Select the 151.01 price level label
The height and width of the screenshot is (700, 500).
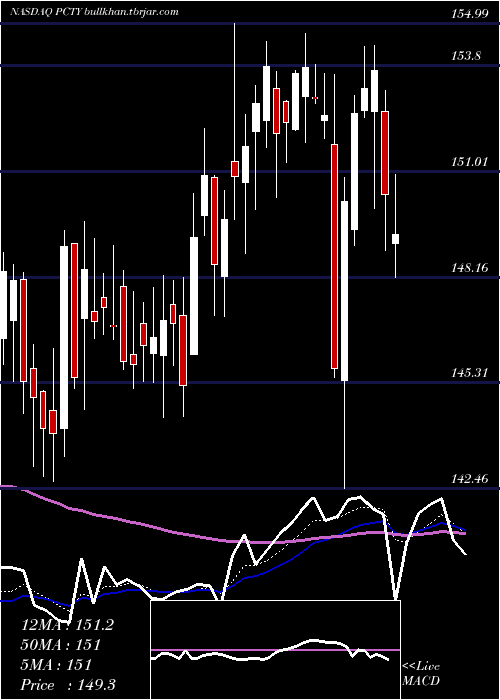[469, 162]
